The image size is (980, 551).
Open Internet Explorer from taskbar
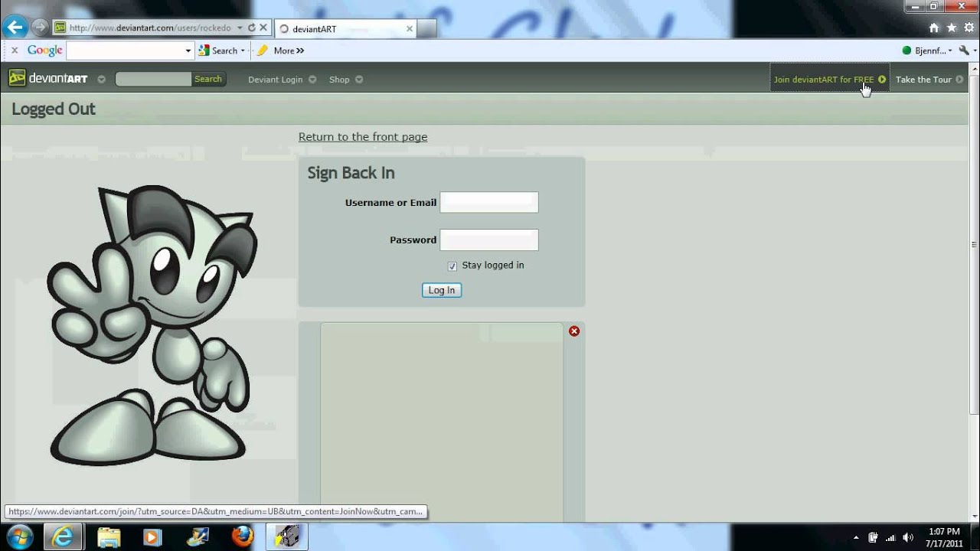[x=63, y=536]
